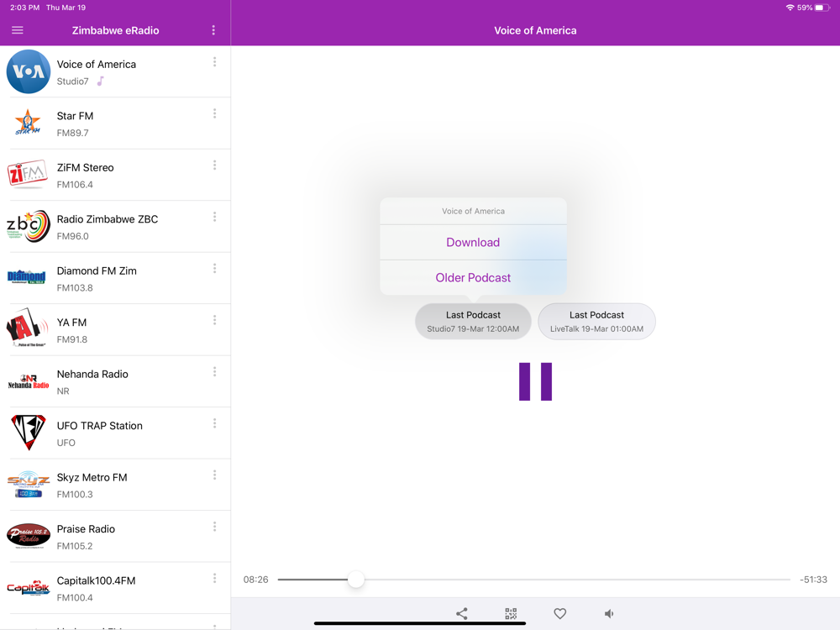Tap the Skyz Metro FM logo
Image resolution: width=840 pixels, height=630 pixels.
click(x=29, y=486)
